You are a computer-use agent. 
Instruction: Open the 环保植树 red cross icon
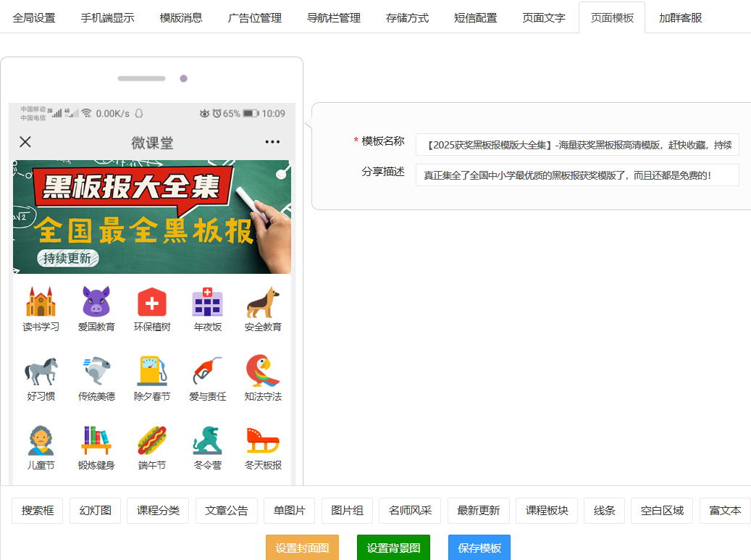tap(152, 301)
